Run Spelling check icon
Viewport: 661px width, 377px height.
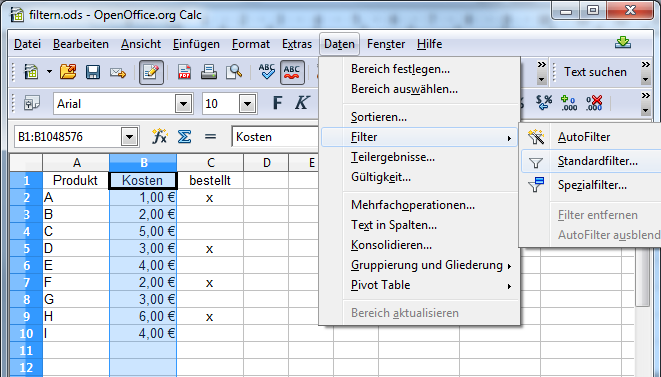pos(266,72)
